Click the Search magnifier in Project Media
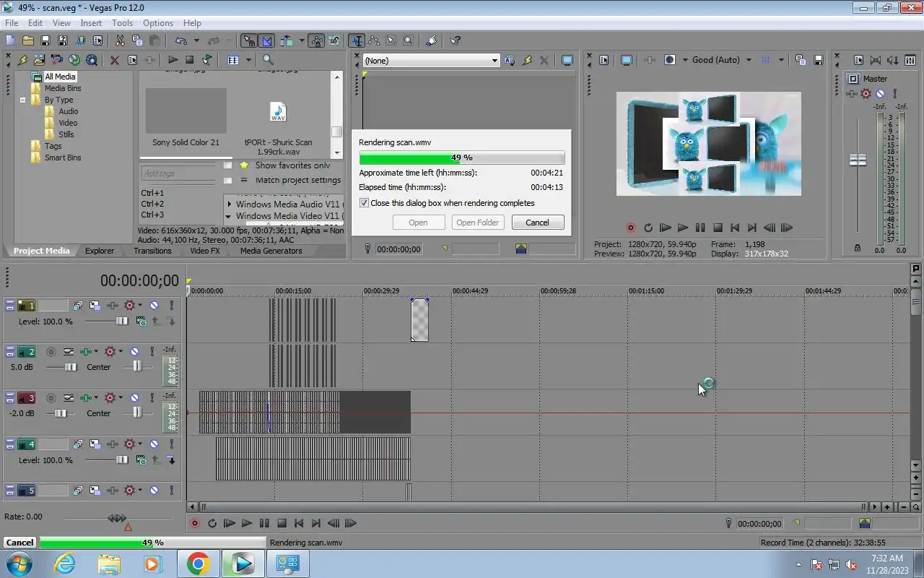This screenshot has width=924, height=578. 268,60
